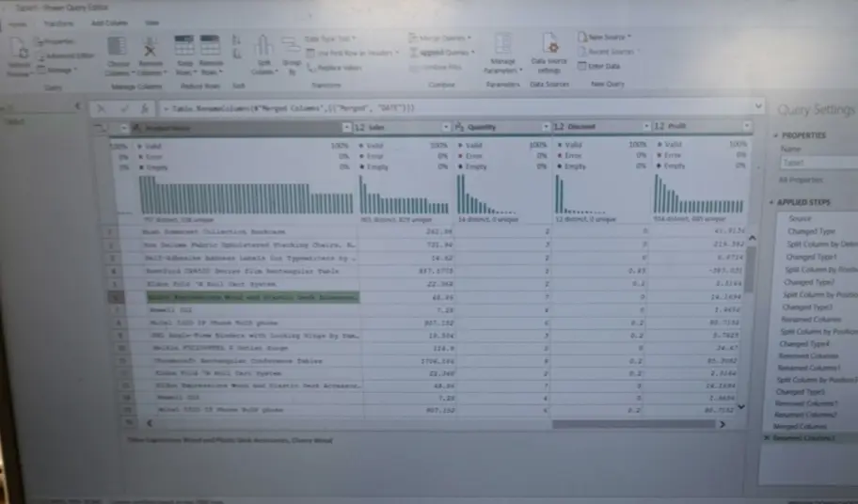Open query Properties in the ribbon

tap(55, 41)
